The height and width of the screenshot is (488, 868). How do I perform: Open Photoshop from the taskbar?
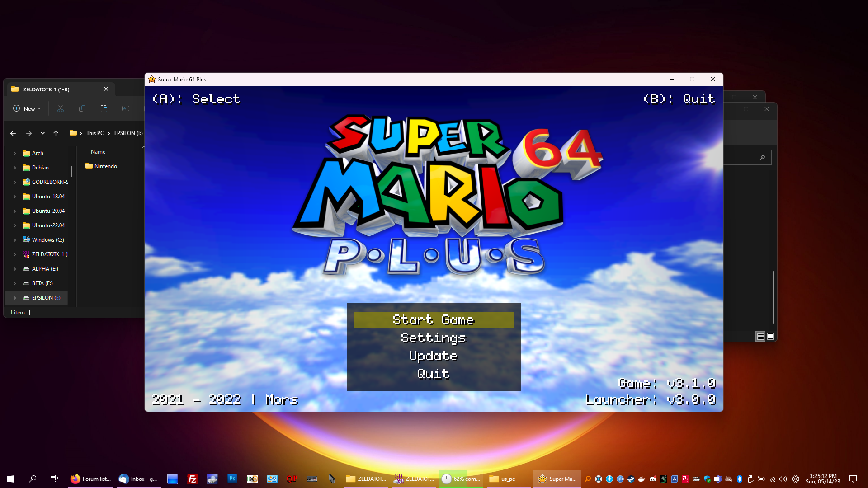(232, 479)
